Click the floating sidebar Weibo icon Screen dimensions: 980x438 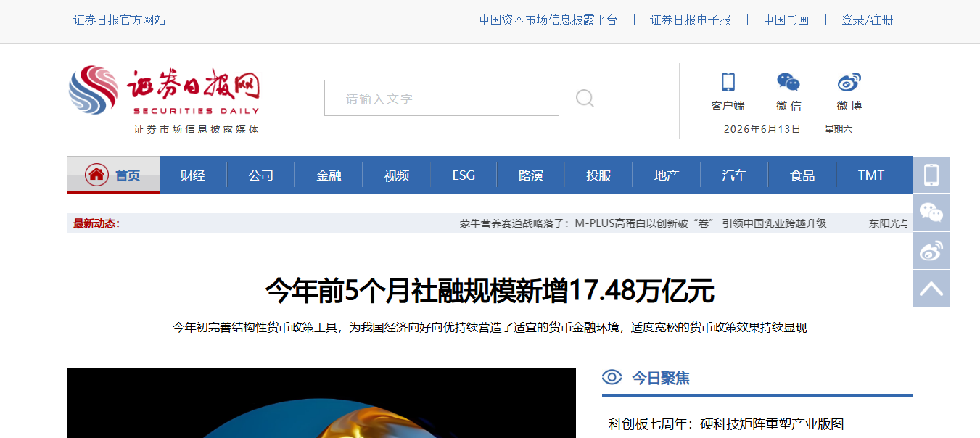tap(931, 251)
